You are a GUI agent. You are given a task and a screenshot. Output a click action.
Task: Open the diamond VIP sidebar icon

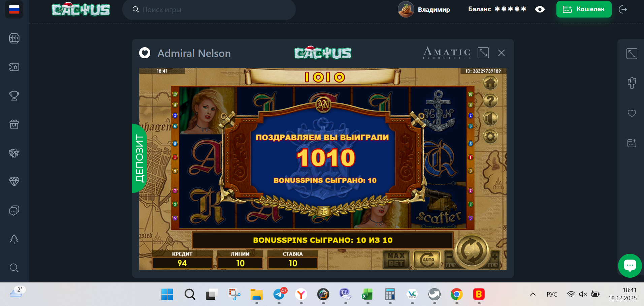click(14, 182)
